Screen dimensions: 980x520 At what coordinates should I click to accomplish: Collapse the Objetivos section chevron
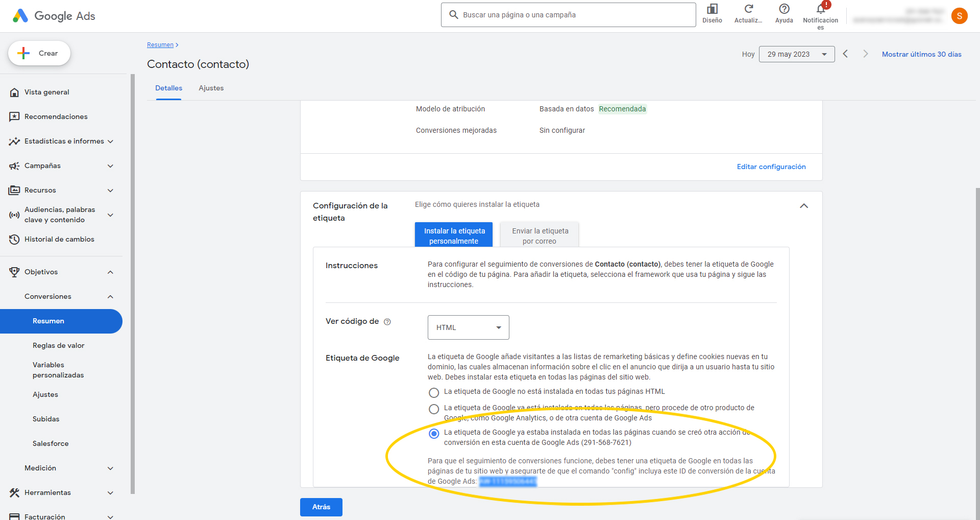[110, 272]
